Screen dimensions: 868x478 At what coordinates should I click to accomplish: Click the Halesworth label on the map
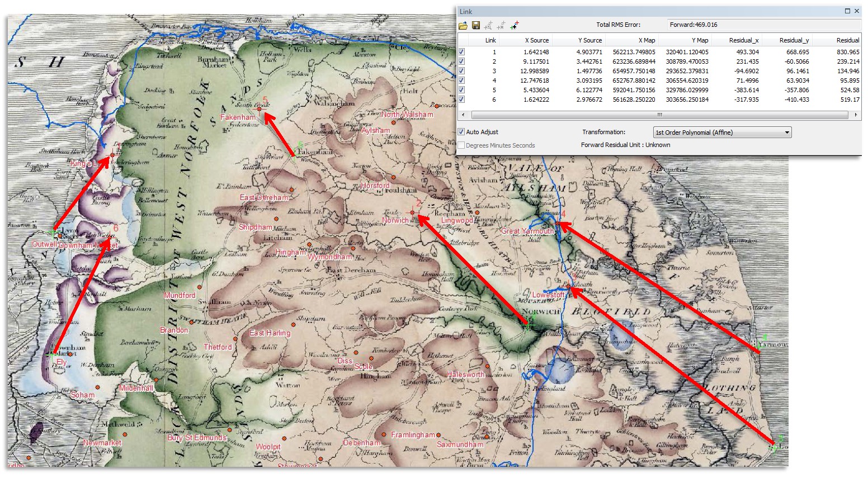pyautogui.click(x=466, y=375)
